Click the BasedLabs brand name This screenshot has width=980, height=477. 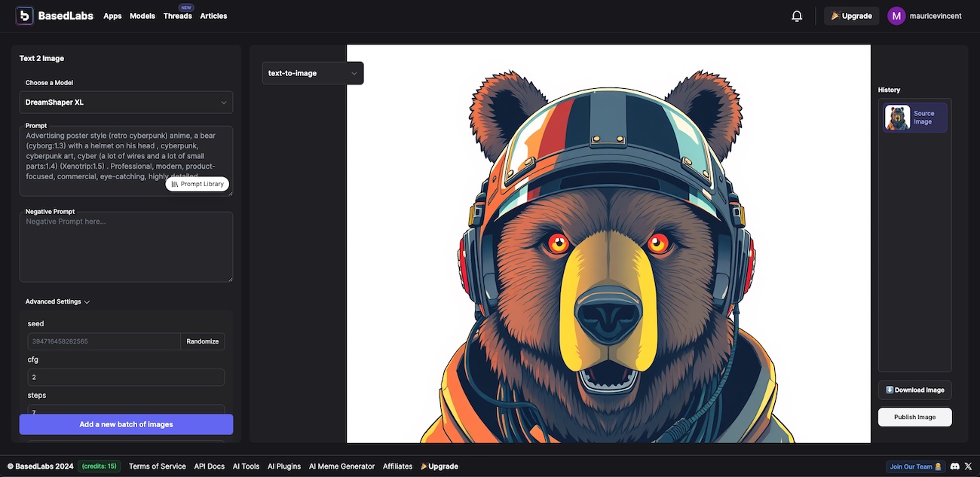tap(67, 16)
